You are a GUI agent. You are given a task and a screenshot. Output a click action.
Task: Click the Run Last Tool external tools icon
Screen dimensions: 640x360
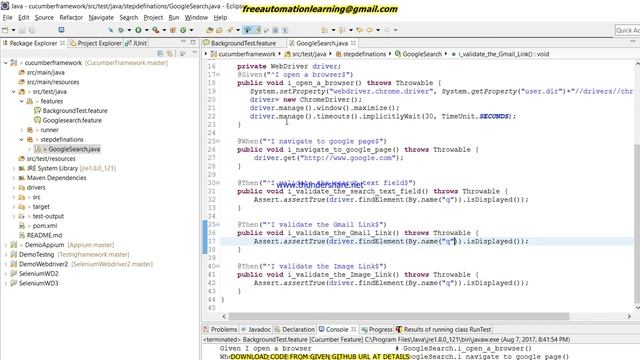[x=156, y=30]
